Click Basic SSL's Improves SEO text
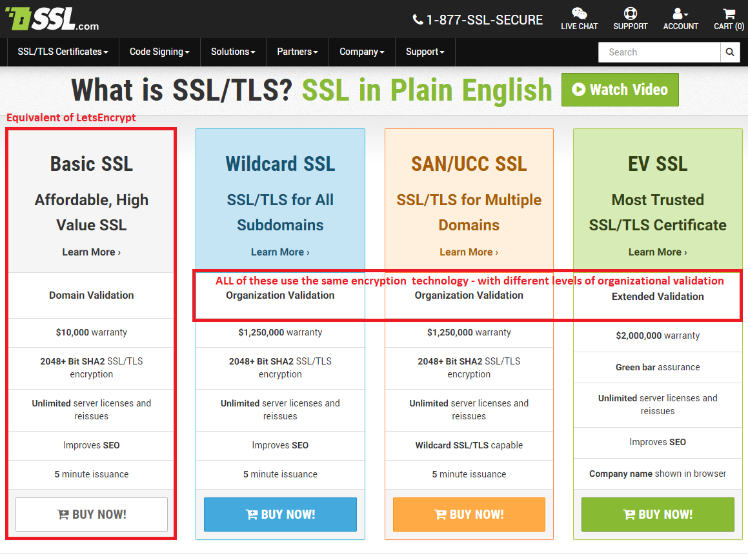The image size is (748, 560). pyautogui.click(x=92, y=445)
